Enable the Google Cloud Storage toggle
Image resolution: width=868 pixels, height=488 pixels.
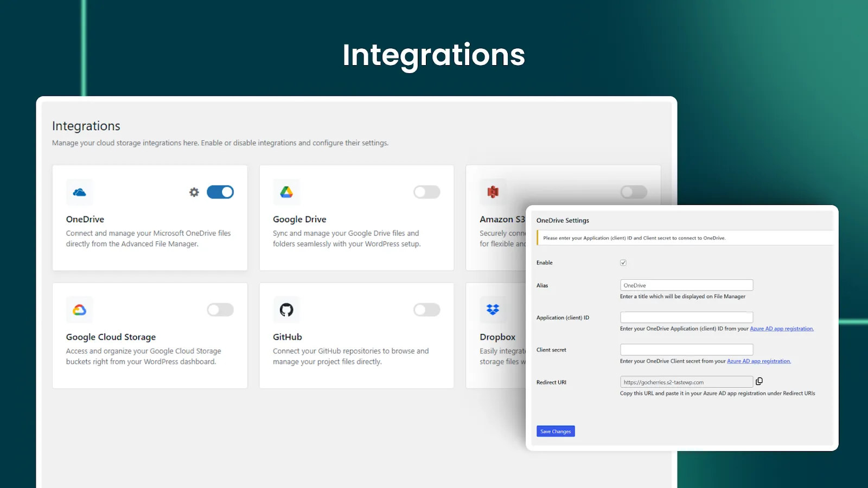tap(220, 310)
